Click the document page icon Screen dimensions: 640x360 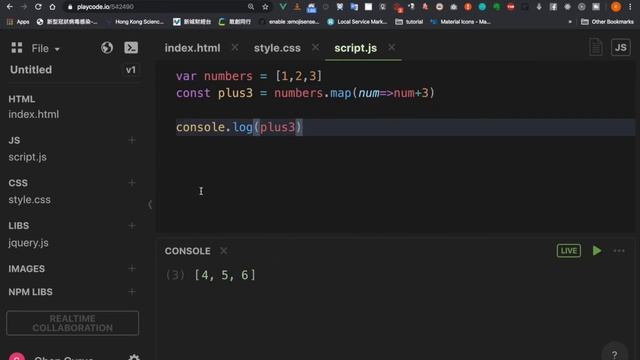(x=596, y=47)
